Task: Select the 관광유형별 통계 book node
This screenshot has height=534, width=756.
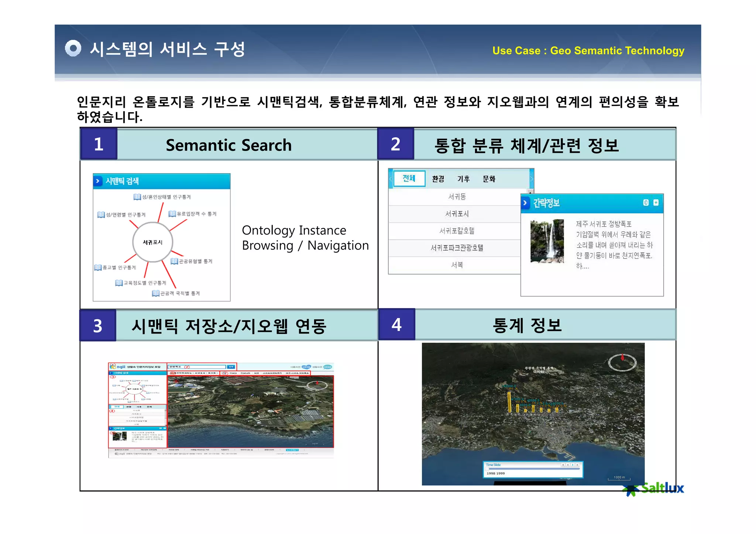Action: click(x=192, y=261)
